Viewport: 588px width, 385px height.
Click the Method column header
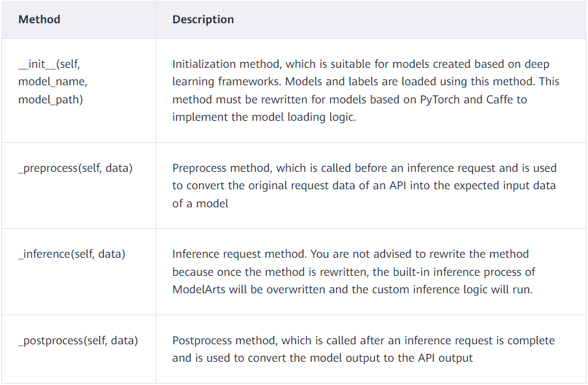pyautogui.click(x=39, y=19)
